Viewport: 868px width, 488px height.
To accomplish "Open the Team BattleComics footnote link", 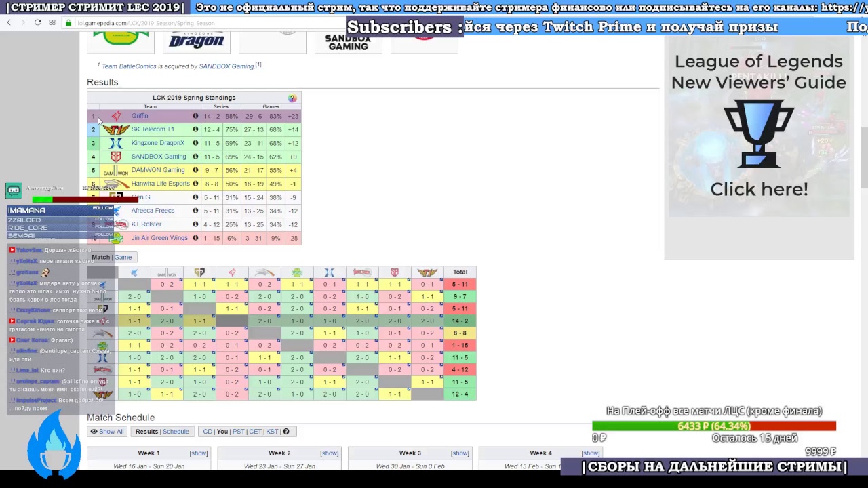I will point(129,66).
